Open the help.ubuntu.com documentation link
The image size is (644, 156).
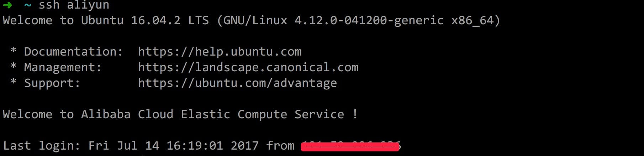coord(220,52)
